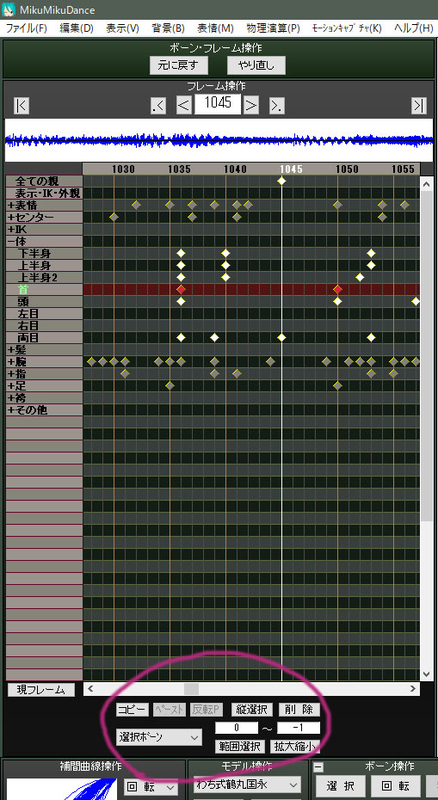Jump to first frame button
This screenshot has height=800, width=438.
coord(21,106)
